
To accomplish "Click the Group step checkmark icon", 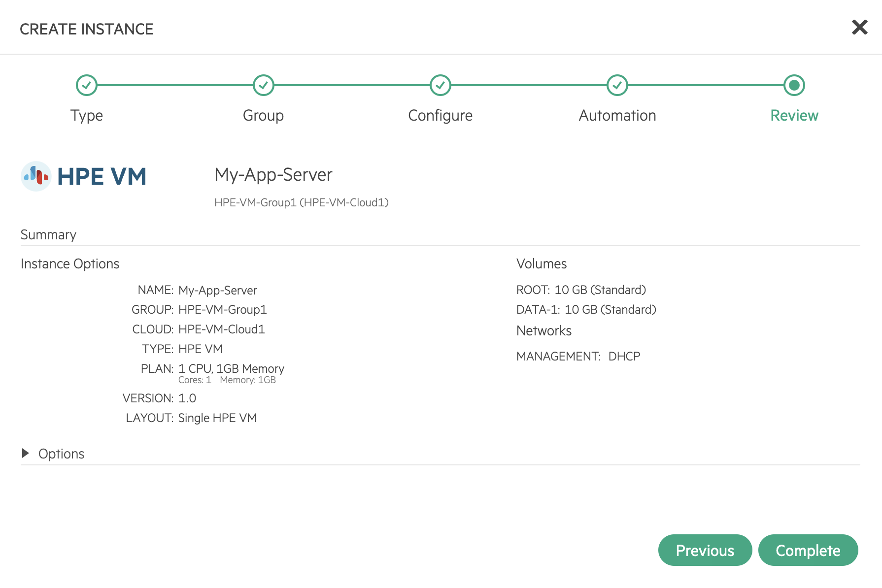I will (x=264, y=85).
